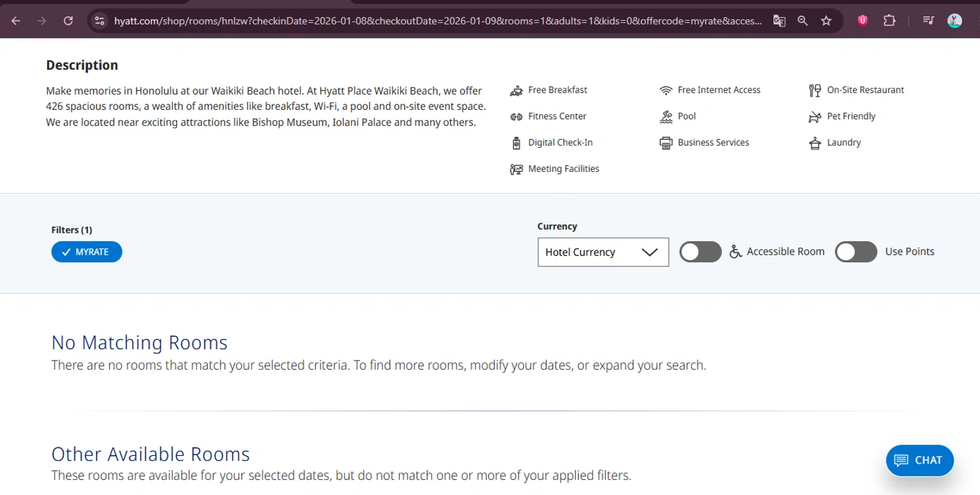Viewport: 980px width, 495px height.
Task: Click the Laundry icon
Action: pyautogui.click(x=815, y=143)
